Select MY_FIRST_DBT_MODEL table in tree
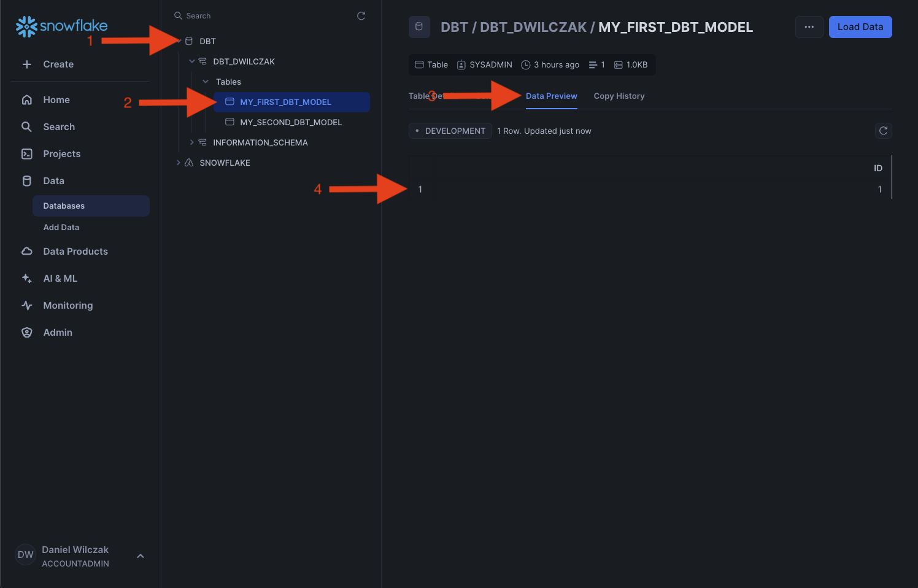 pos(291,102)
